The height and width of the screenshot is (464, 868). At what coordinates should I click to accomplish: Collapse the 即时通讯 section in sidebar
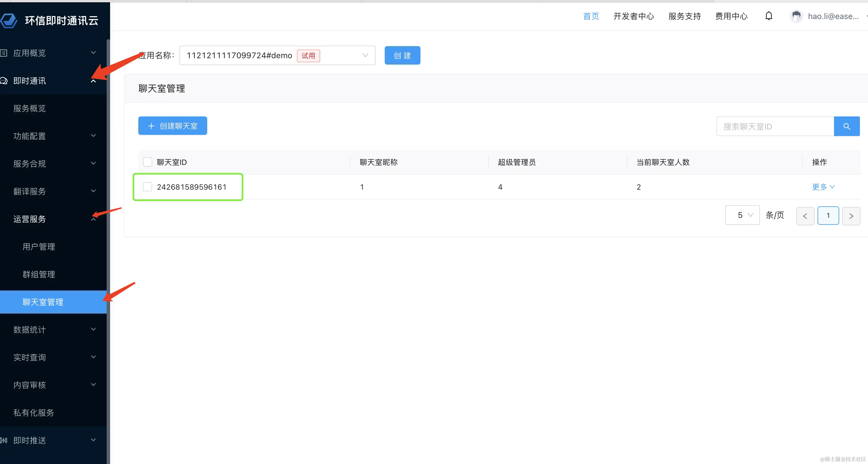[93, 80]
